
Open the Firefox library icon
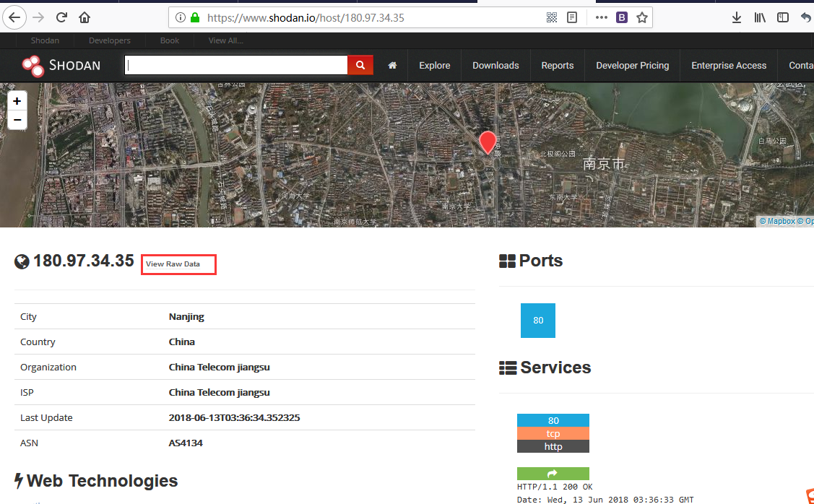point(759,17)
